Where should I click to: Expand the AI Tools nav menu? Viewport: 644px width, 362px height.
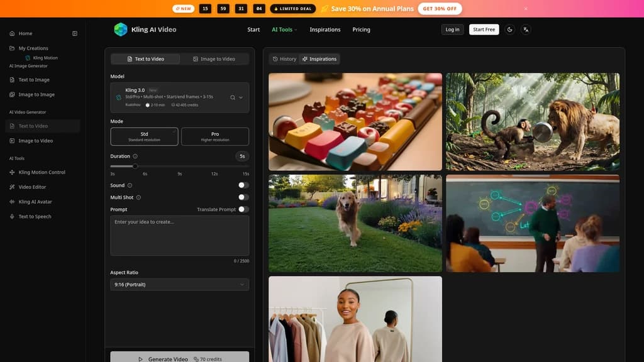click(284, 30)
